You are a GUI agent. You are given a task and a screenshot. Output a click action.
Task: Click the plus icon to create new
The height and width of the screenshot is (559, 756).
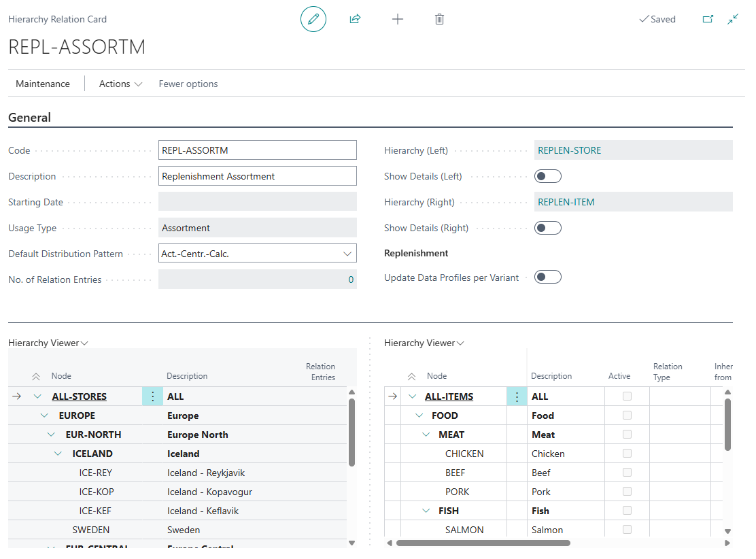click(398, 19)
